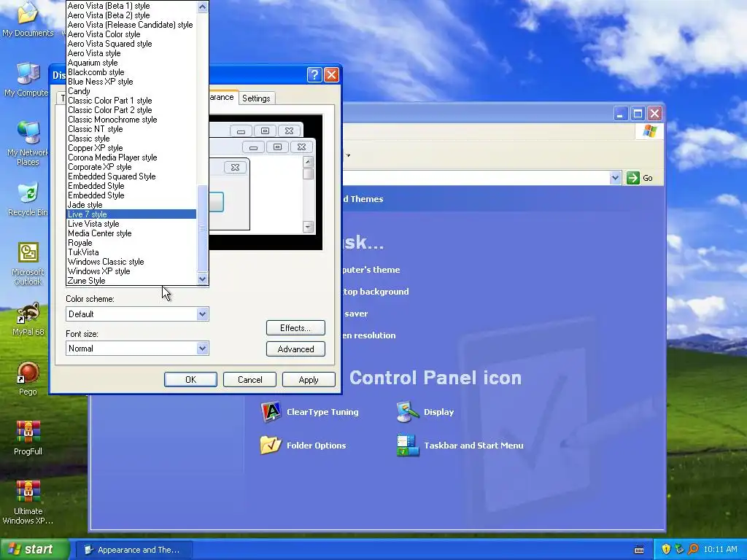Click the Apply button
The height and width of the screenshot is (560, 747).
point(309,379)
